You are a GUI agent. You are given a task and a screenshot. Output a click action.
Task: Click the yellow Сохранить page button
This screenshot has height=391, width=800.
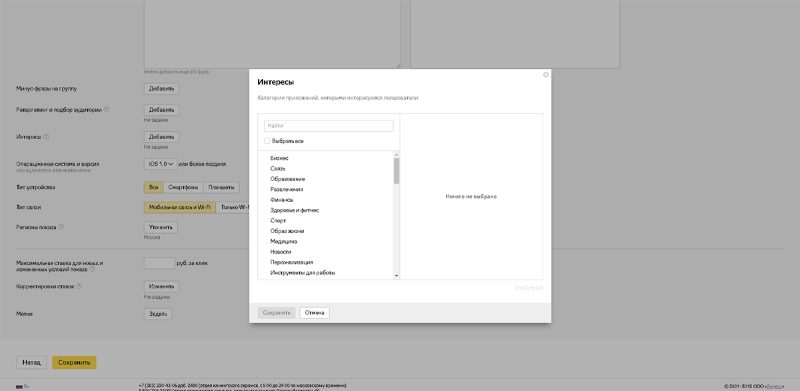[x=74, y=362]
